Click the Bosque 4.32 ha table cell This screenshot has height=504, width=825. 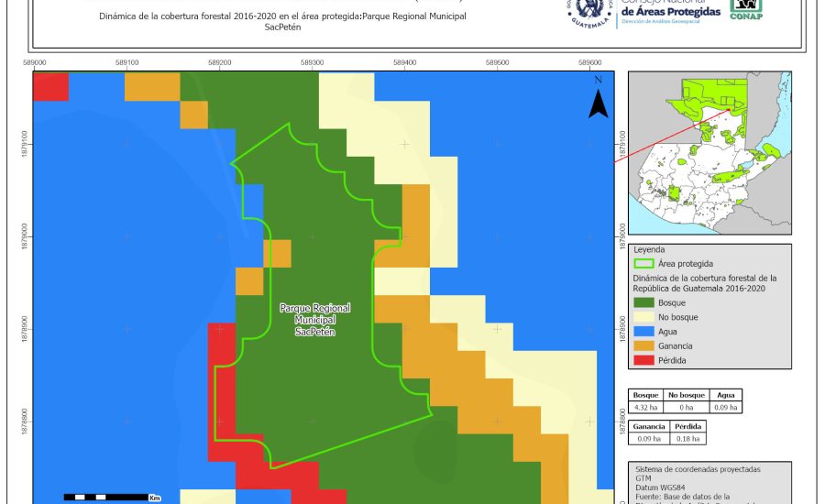click(x=647, y=407)
